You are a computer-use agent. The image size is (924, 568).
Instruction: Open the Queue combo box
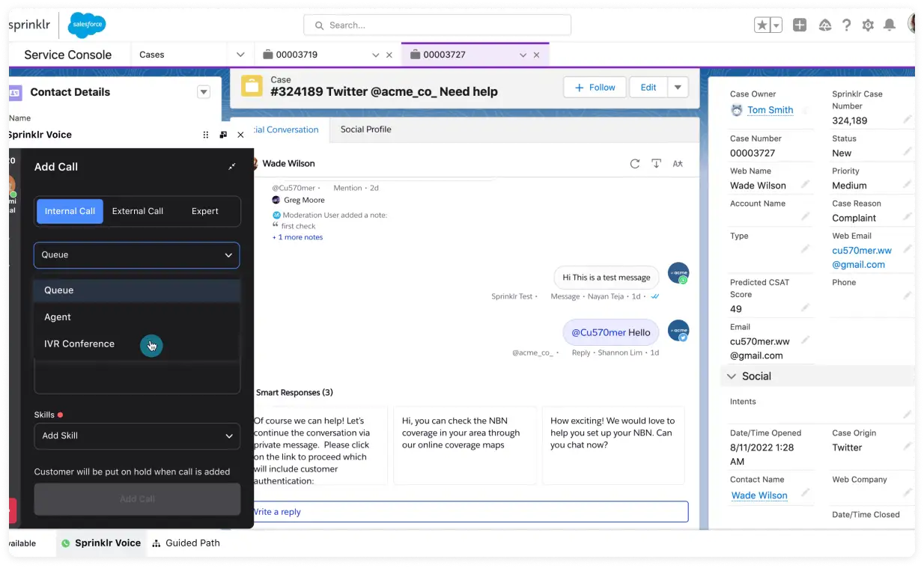click(137, 254)
